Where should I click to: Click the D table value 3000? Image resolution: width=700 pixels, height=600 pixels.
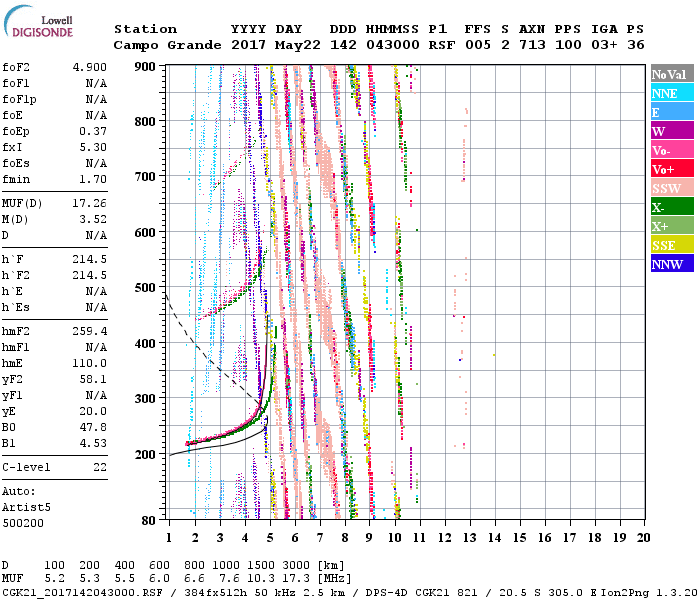(296, 566)
